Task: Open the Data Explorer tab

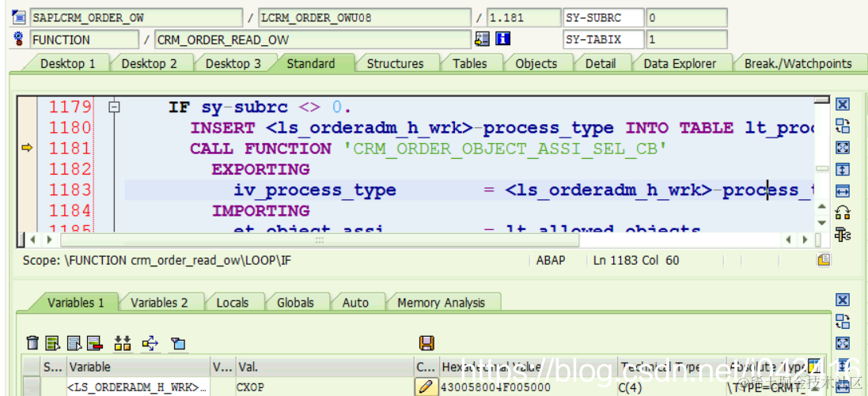Action: click(x=680, y=63)
